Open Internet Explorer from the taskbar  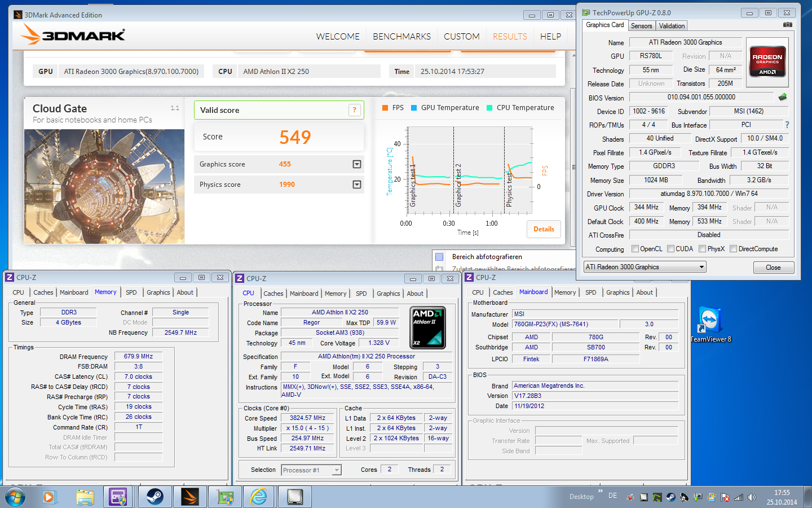click(259, 497)
